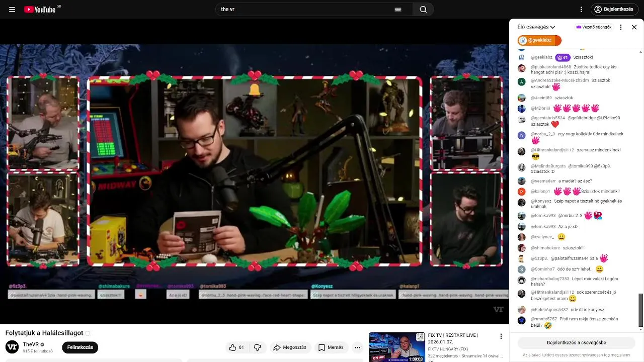Open FIX TV RESTART LIVE video title

click(x=453, y=338)
